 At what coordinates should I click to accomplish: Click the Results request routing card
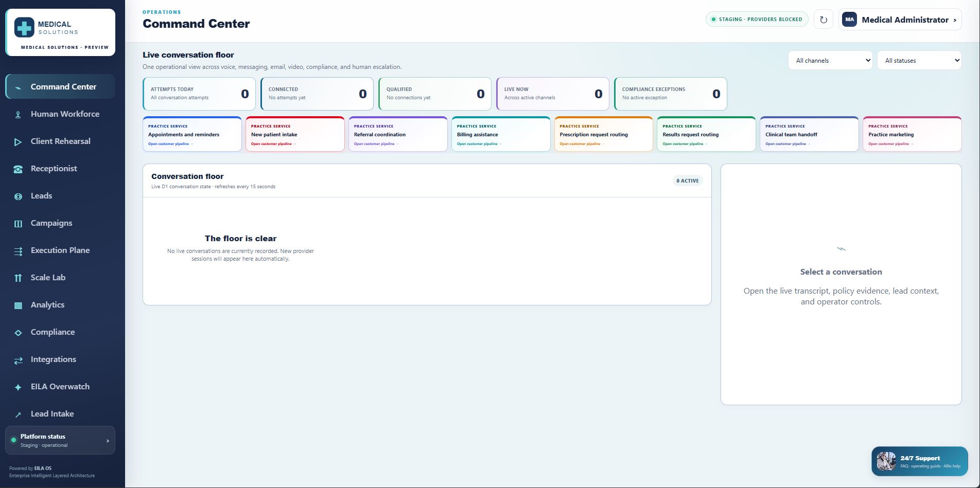(x=706, y=134)
